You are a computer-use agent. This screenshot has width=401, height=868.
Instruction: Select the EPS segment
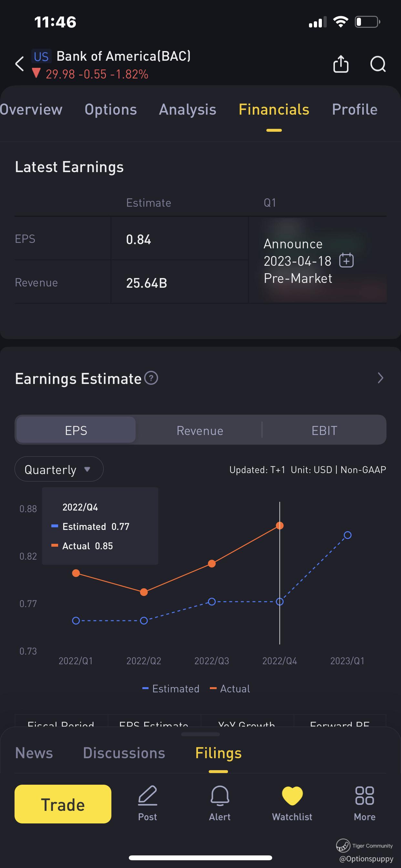click(76, 430)
